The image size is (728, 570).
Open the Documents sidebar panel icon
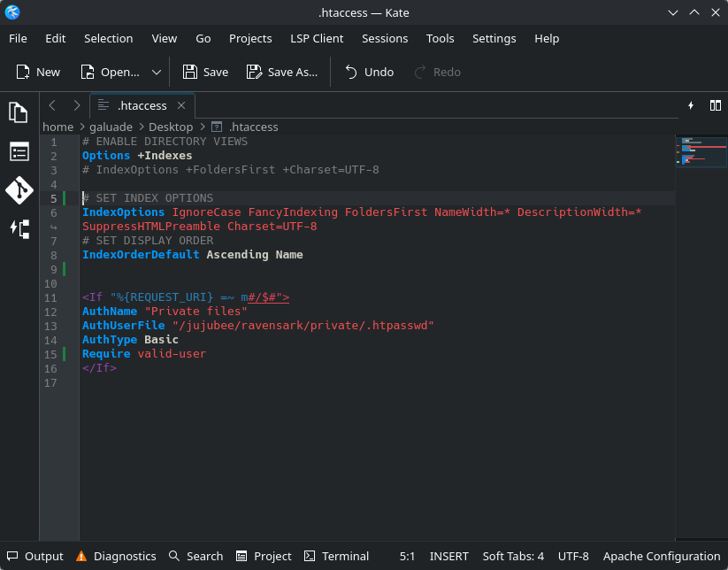coord(19,112)
